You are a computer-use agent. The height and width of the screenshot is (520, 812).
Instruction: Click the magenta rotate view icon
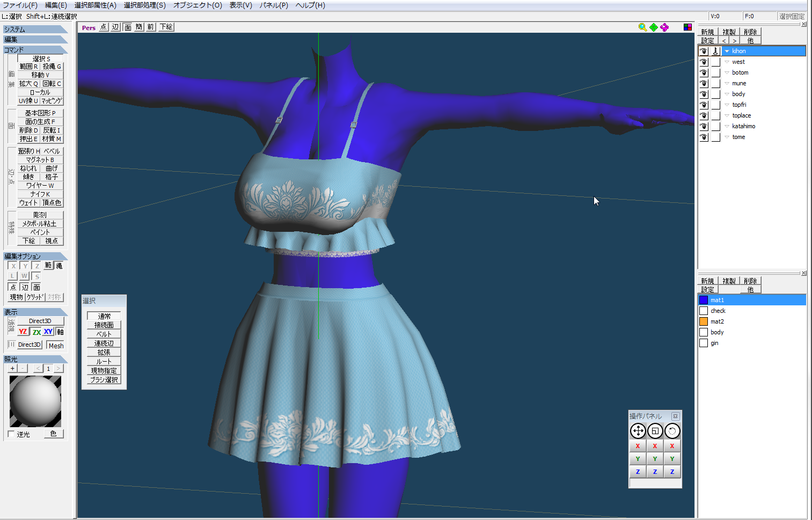pos(664,27)
